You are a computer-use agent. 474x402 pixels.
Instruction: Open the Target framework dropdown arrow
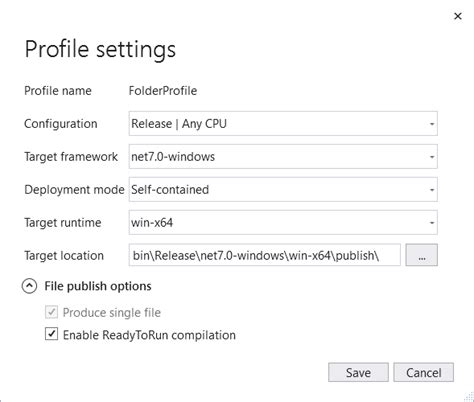point(432,157)
